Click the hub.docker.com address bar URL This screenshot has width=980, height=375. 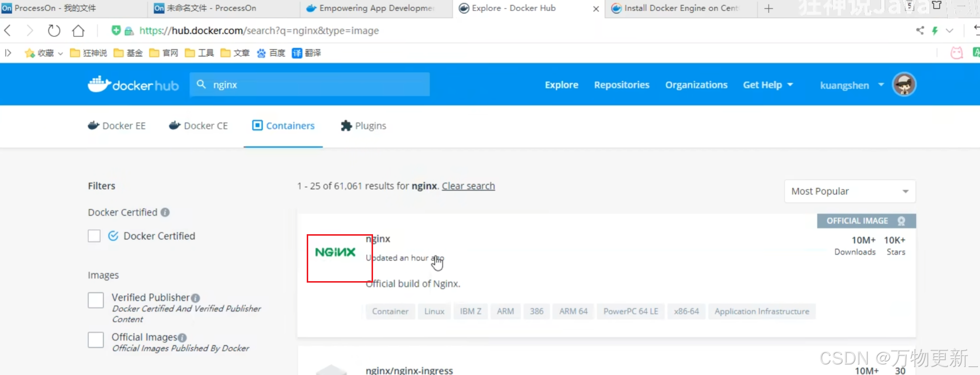pos(259,30)
